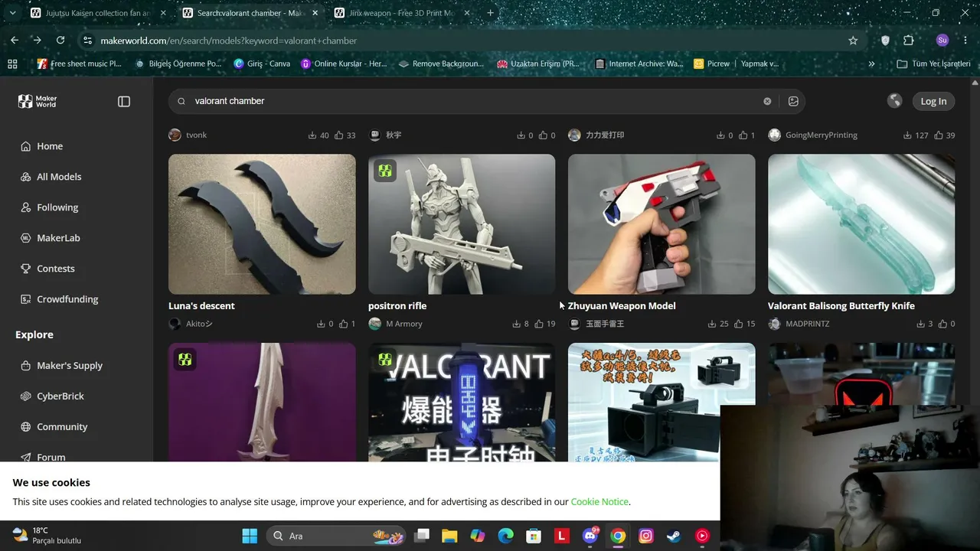Click download icon on Luna's descent
Image resolution: width=980 pixels, height=551 pixels.
click(x=322, y=324)
